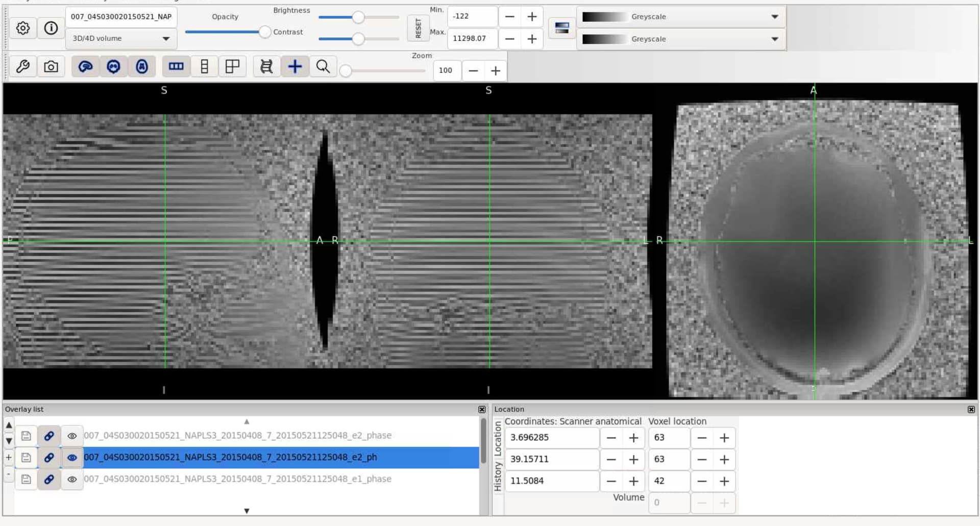Click the Brightness slider handle
Viewport: 980px width, 526px height.
(358, 17)
